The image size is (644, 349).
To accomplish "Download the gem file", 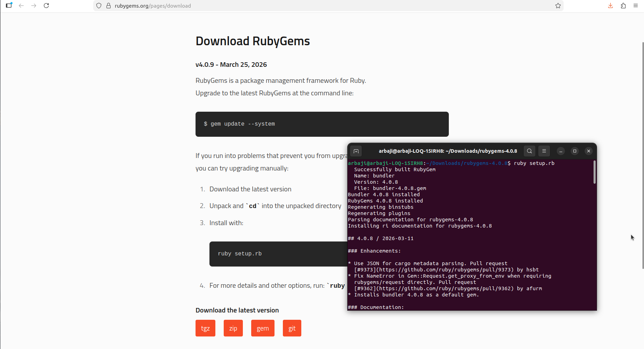I will (x=263, y=328).
